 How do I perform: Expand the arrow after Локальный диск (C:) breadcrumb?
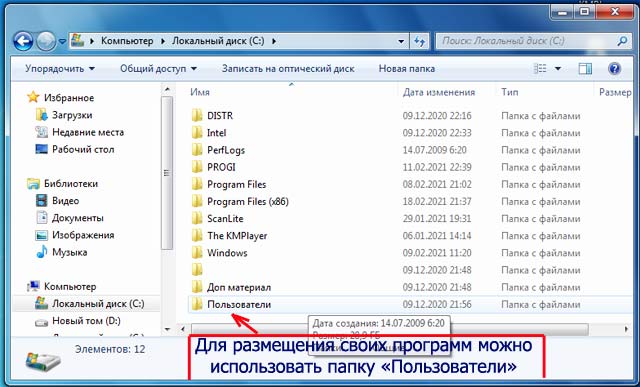274,41
